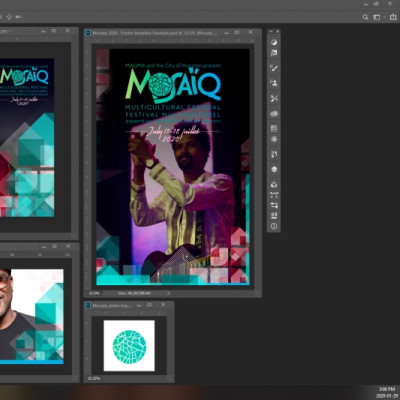The width and height of the screenshot is (400, 400).
Task: Open the stacked Layers panel icon
Action: pos(274,169)
